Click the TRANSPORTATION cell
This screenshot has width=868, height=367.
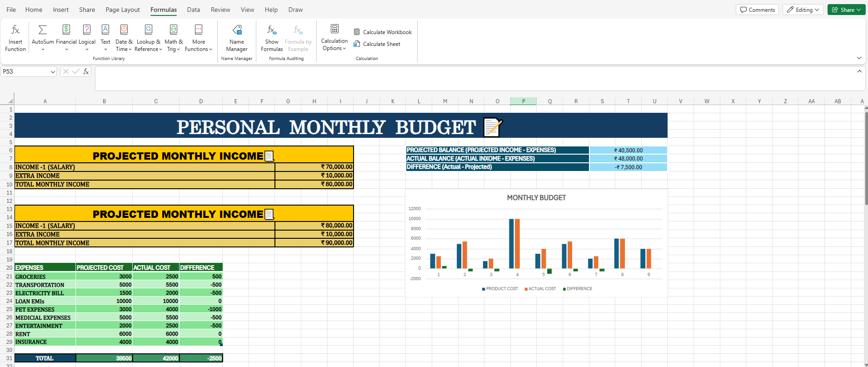pyautogui.click(x=45, y=285)
